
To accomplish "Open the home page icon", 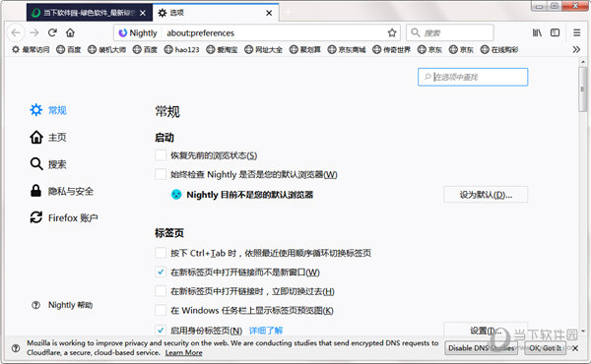I will [x=70, y=32].
